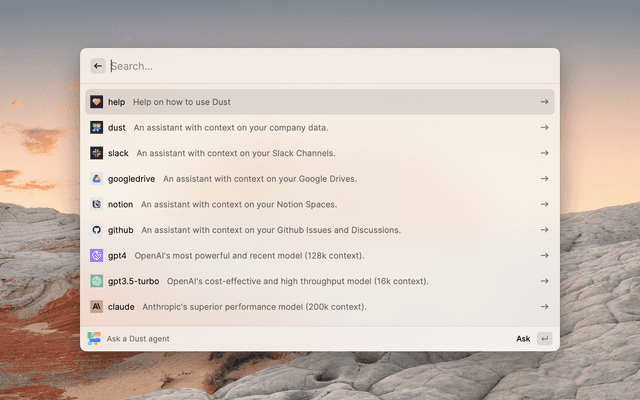Viewport: 640px width, 400px height.
Task: Click the gpt4 model icon
Action: 97,255
